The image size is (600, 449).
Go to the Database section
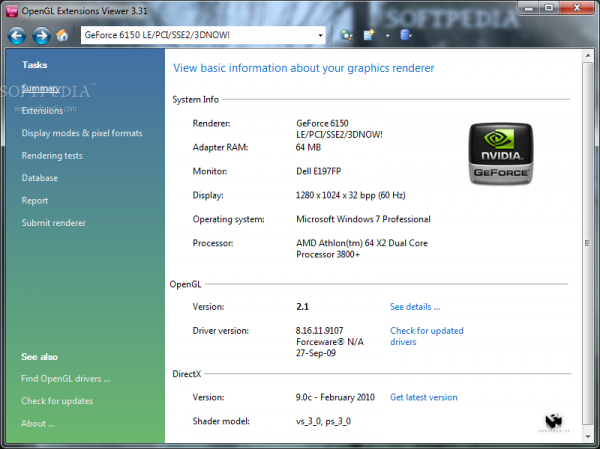tap(40, 178)
